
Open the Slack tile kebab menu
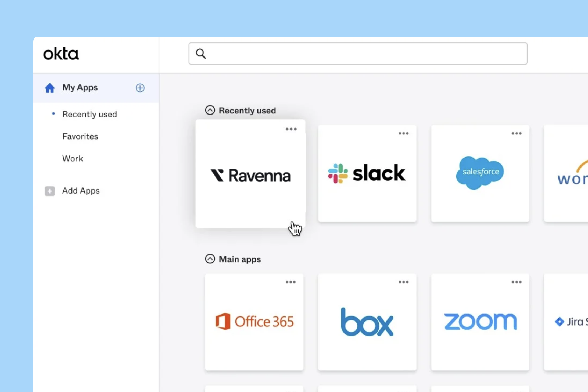(403, 133)
